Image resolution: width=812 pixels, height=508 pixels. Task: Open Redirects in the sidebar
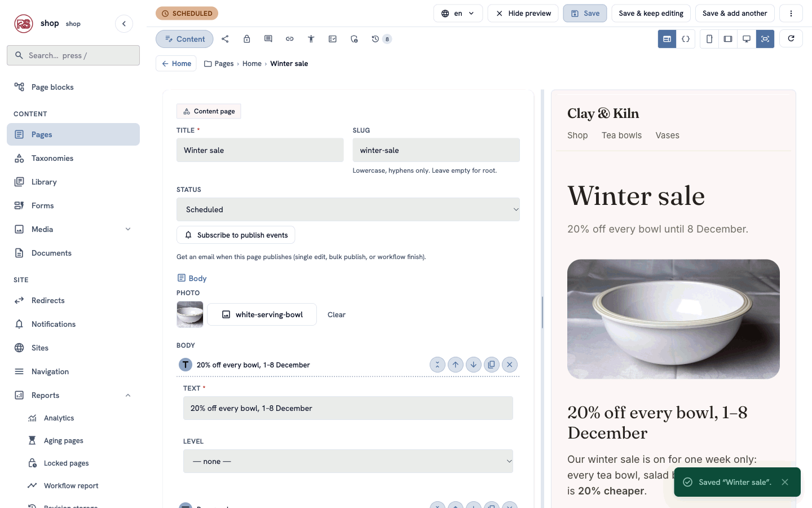point(73,300)
